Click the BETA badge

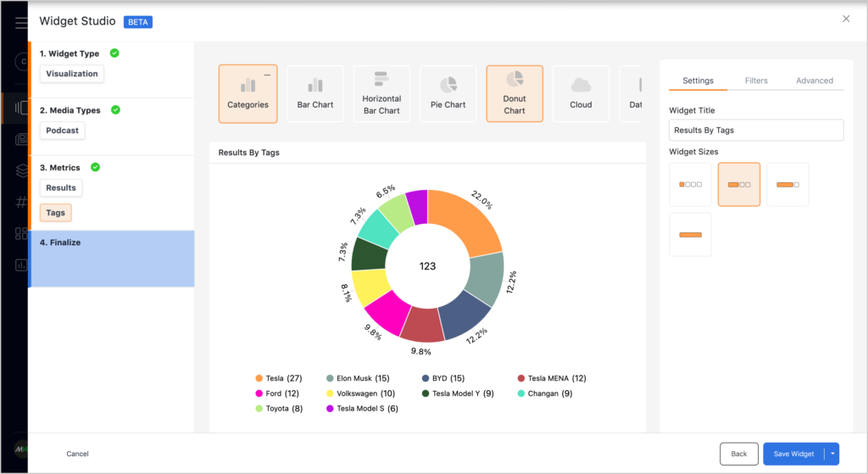click(x=138, y=22)
